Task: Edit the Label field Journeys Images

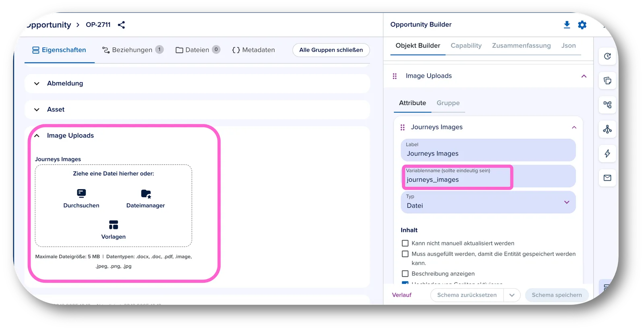Action: [x=488, y=150]
